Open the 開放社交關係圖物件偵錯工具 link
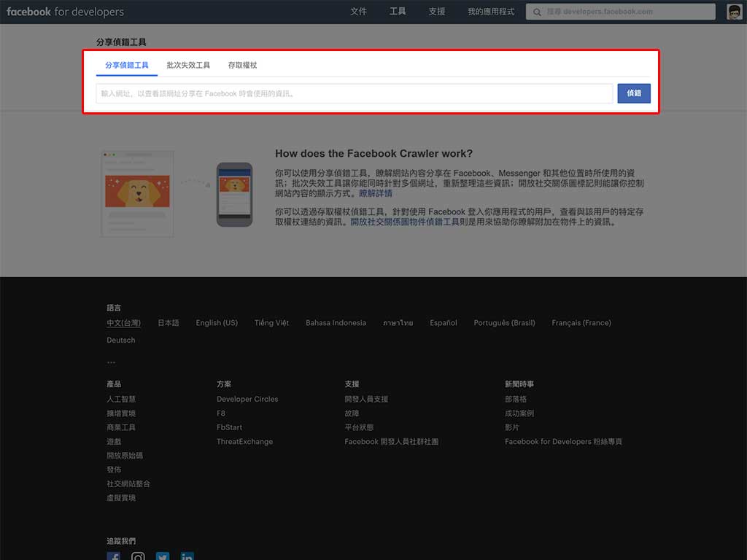The width and height of the screenshot is (747, 560). (x=405, y=222)
